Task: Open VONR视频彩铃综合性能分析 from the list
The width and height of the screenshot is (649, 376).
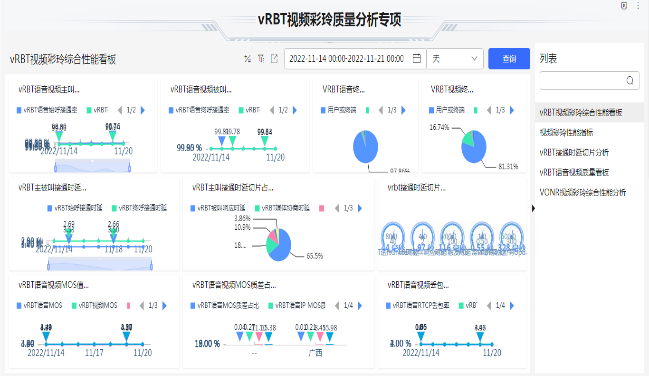Action: [583, 192]
